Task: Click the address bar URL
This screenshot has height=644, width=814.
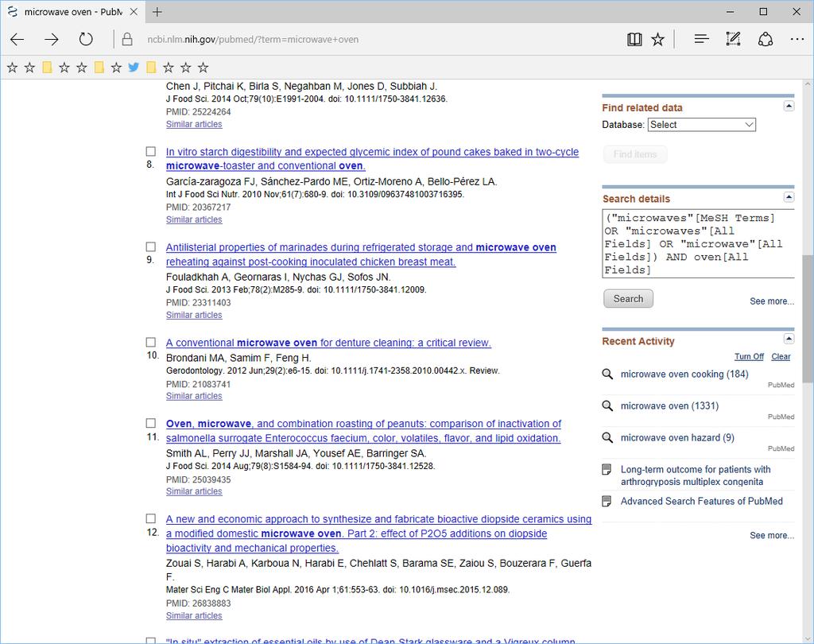Action: click(253, 40)
